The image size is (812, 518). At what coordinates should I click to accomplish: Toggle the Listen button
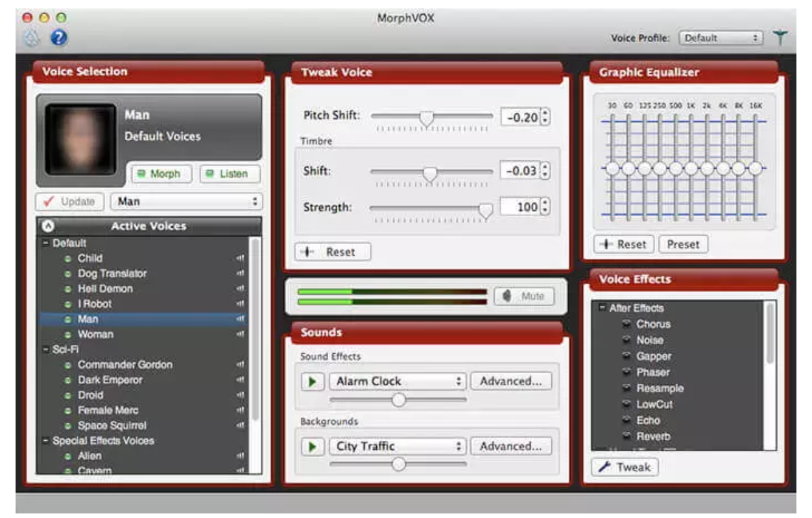coord(230,174)
